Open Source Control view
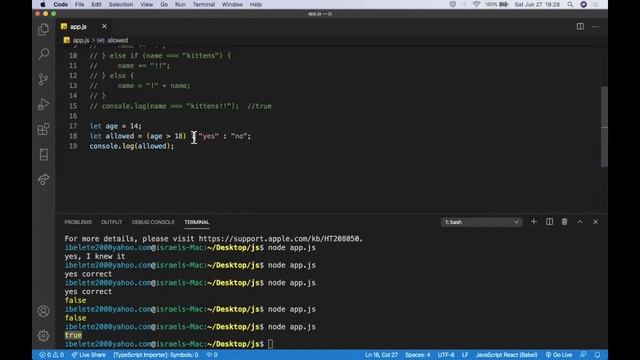Image resolution: width=640 pixels, height=360 pixels. point(43,79)
